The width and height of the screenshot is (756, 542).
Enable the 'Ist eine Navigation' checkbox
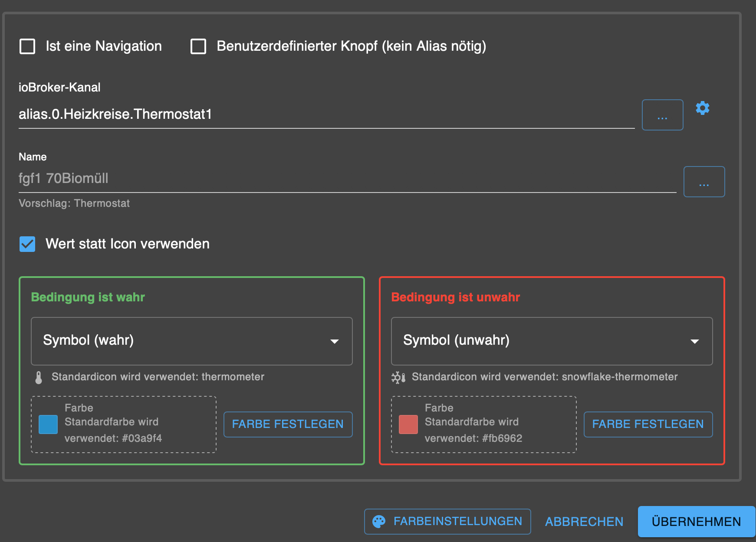(27, 46)
